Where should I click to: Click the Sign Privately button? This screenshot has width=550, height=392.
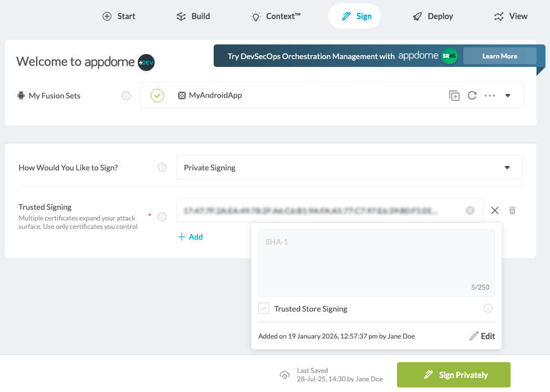click(x=453, y=375)
